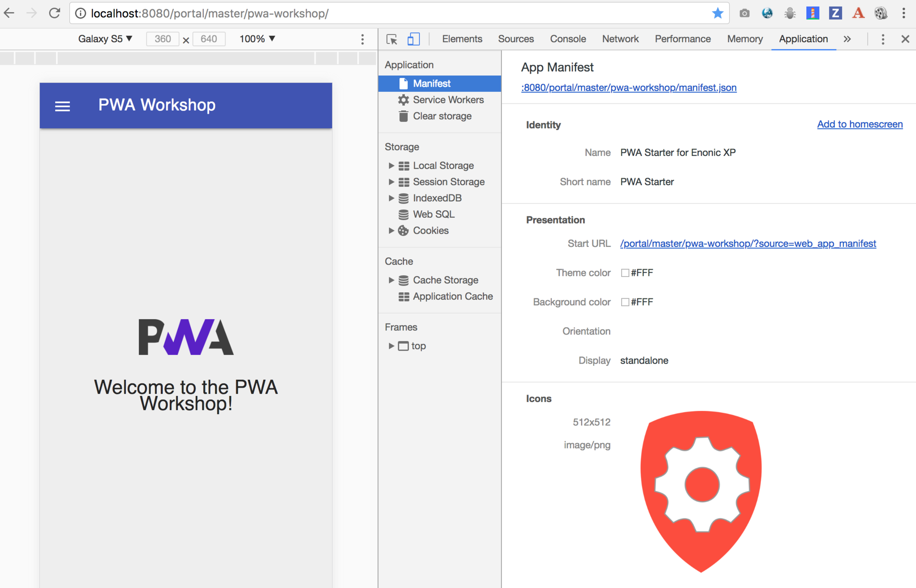The height and width of the screenshot is (588, 916).
Task: Open DevTools three-dot customize menu
Action: (883, 39)
